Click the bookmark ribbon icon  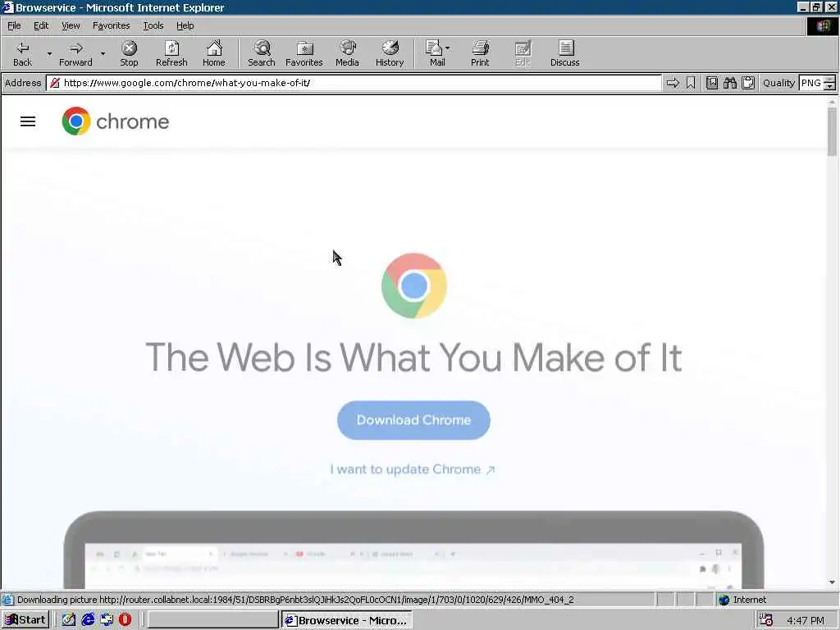[x=691, y=83]
